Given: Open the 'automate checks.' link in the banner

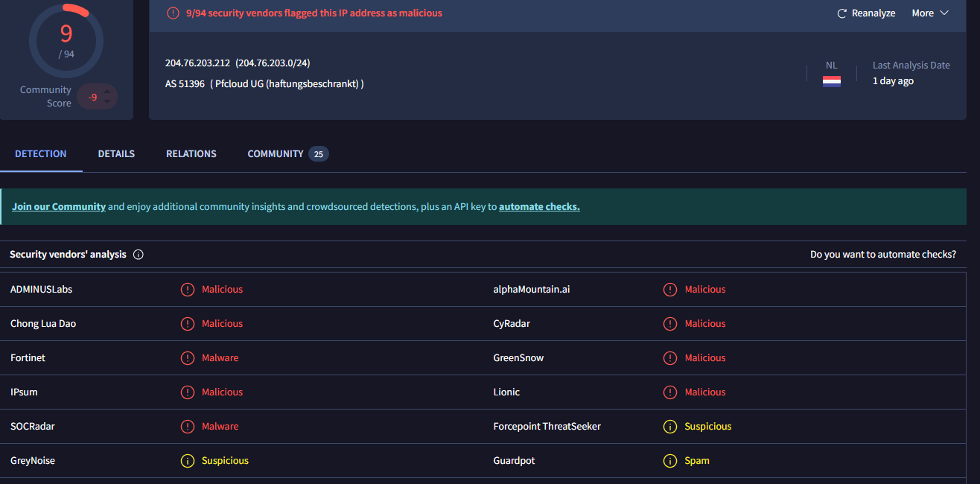Looking at the screenshot, I should click(539, 207).
